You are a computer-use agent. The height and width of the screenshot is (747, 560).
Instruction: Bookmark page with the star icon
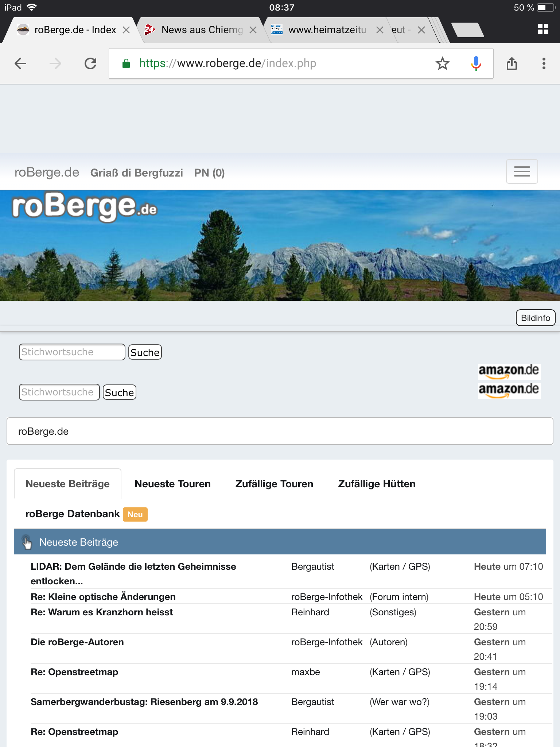click(442, 63)
